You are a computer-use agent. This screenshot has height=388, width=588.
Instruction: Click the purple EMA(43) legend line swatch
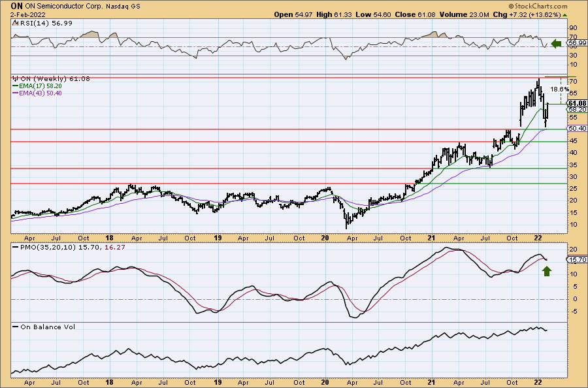point(16,93)
